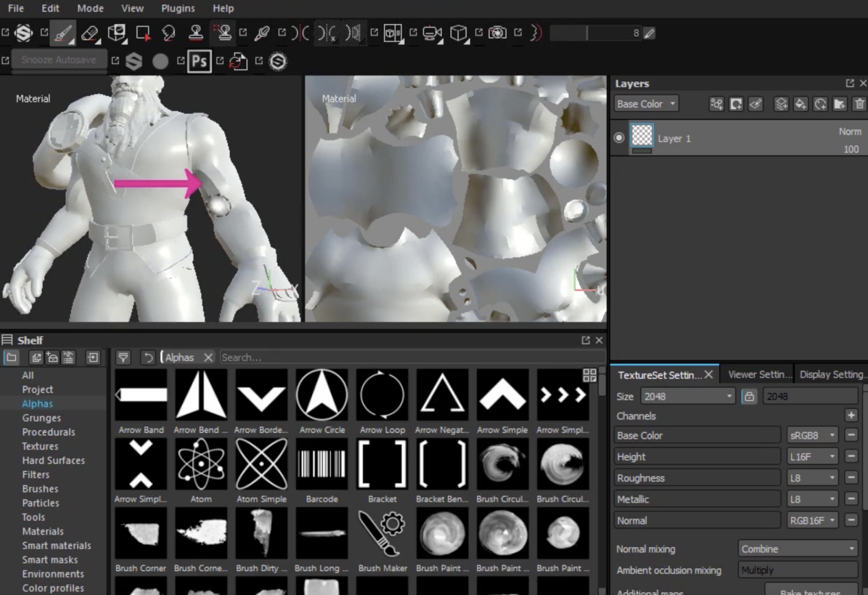Select the Polygon Fill tool
The image size is (868, 595).
pyautogui.click(x=143, y=32)
